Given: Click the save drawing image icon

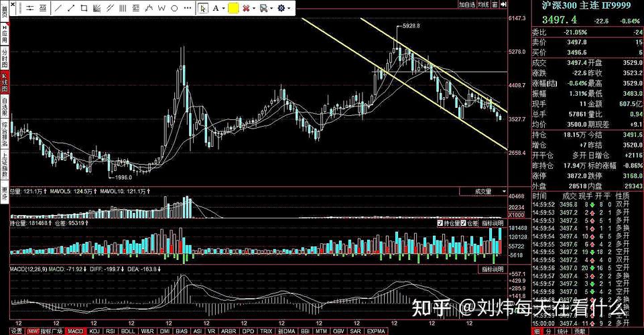Looking at the screenshot, I should [x=263, y=8].
